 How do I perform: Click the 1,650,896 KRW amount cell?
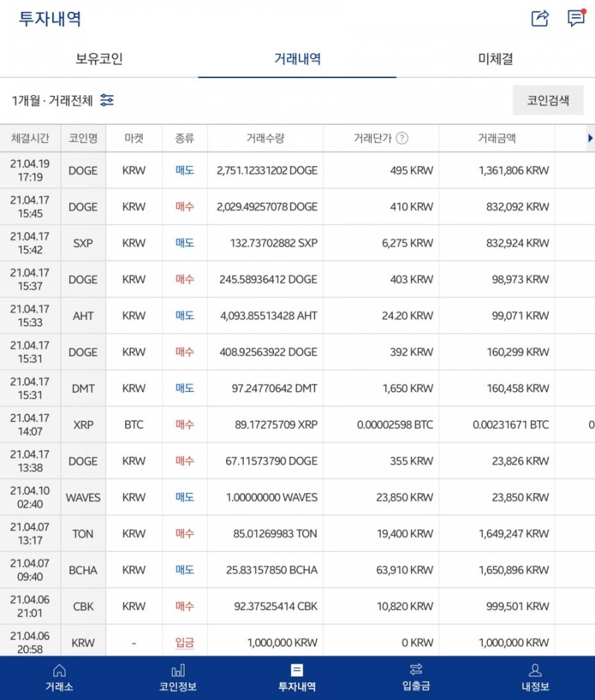(x=497, y=570)
